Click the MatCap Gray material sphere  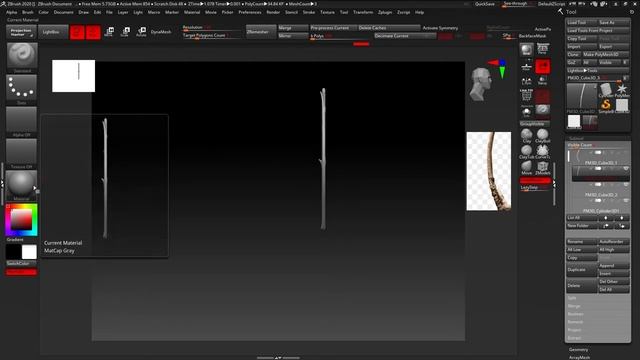[22, 184]
